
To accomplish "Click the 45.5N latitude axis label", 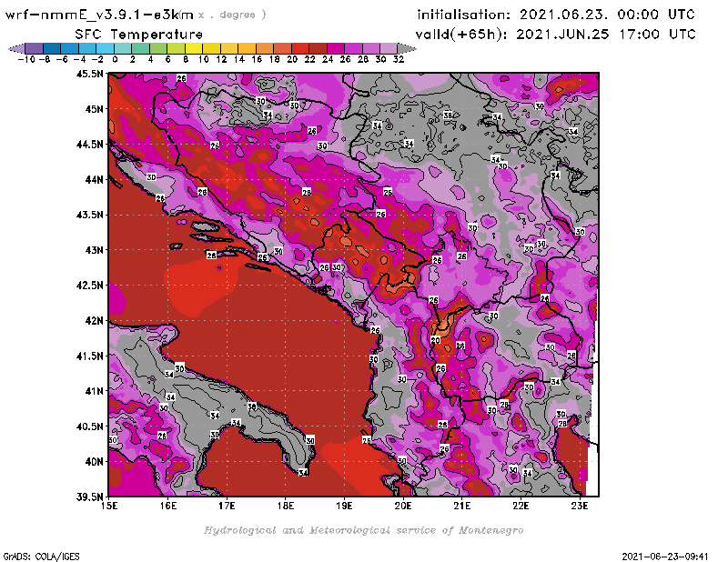I will point(89,74).
